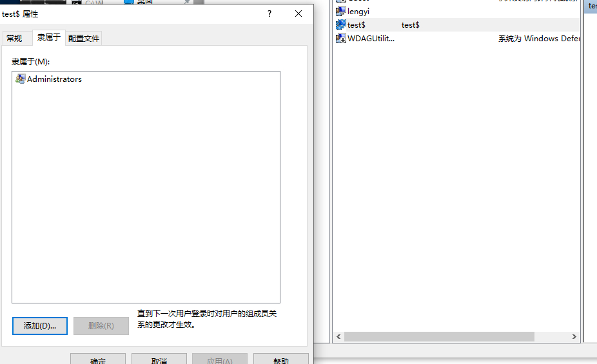Click test$ full name cell
The height and width of the screenshot is (364, 597).
coord(411,25)
